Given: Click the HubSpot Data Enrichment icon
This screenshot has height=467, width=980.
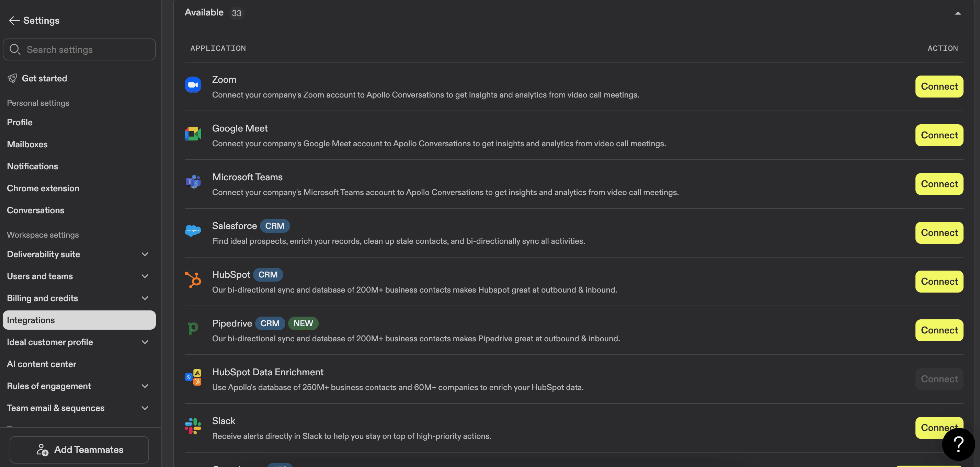Looking at the screenshot, I should point(193,377).
